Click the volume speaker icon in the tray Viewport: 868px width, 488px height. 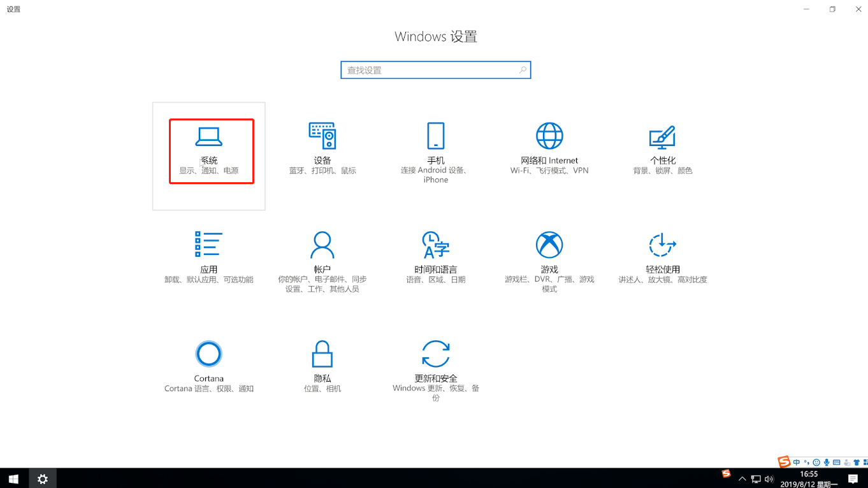pos(769,479)
